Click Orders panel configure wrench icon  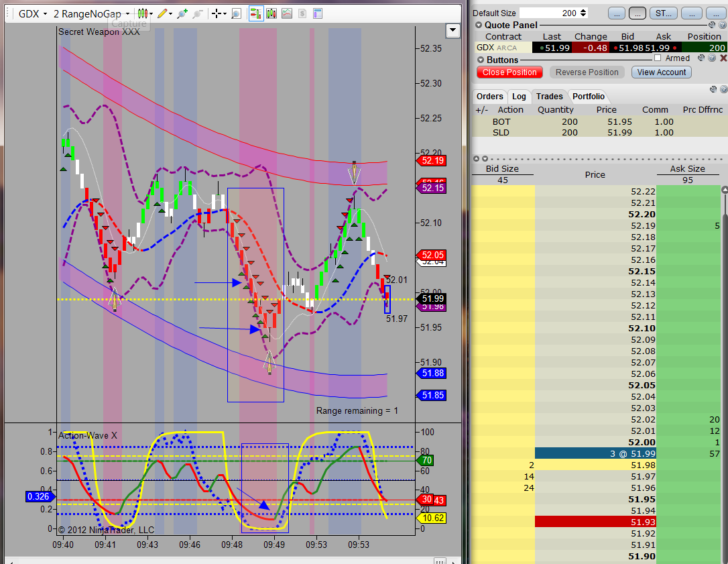tap(713, 89)
